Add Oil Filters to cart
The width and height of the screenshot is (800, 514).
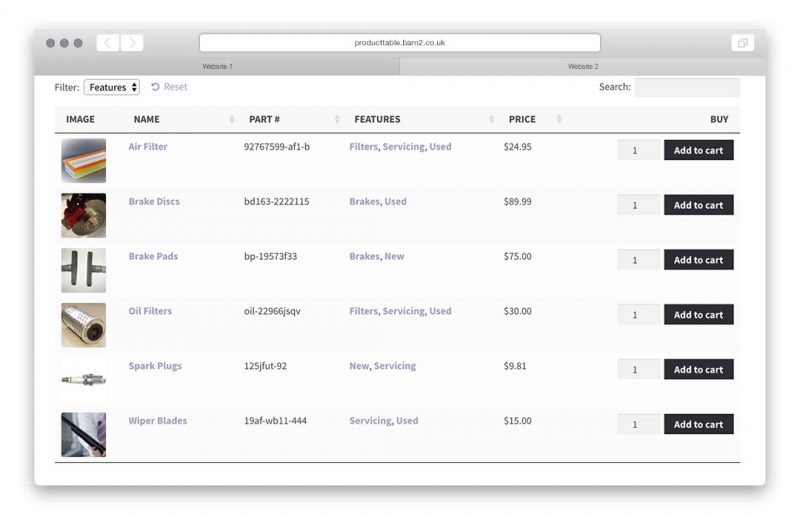point(698,315)
